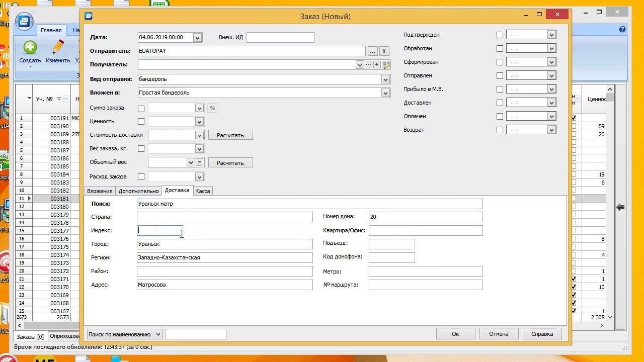Viewport: 644px width, 362px height.
Task: Click the Изменить pencil icon
Action: (58, 48)
